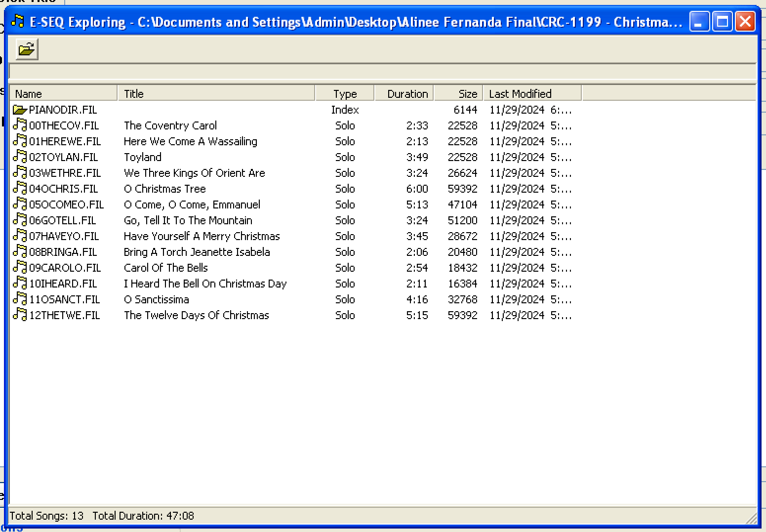Image resolution: width=766 pixels, height=532 pixels.
Task: Click the title Have Yourself A Merry Christmas
Action: 202,236
